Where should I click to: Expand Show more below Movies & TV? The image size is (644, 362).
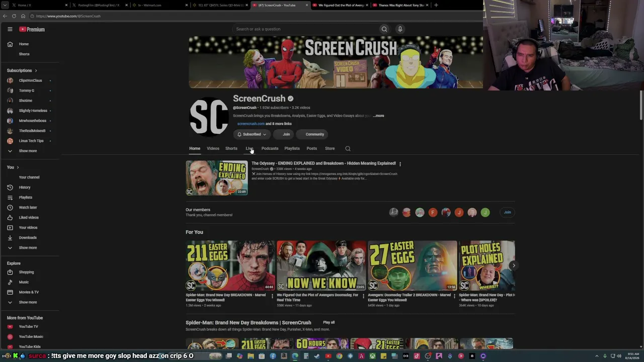28,302
